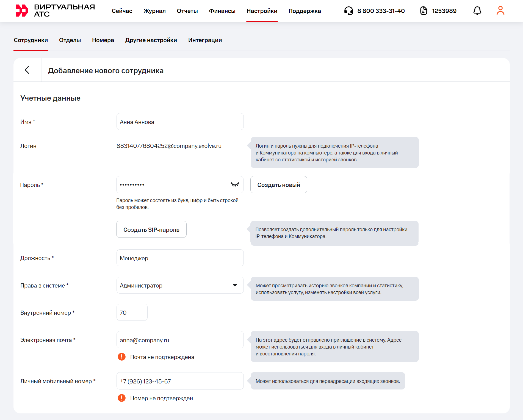The image size is (523, 420).
Task: Open the user profile icon
Action: [x=500, y=11]
